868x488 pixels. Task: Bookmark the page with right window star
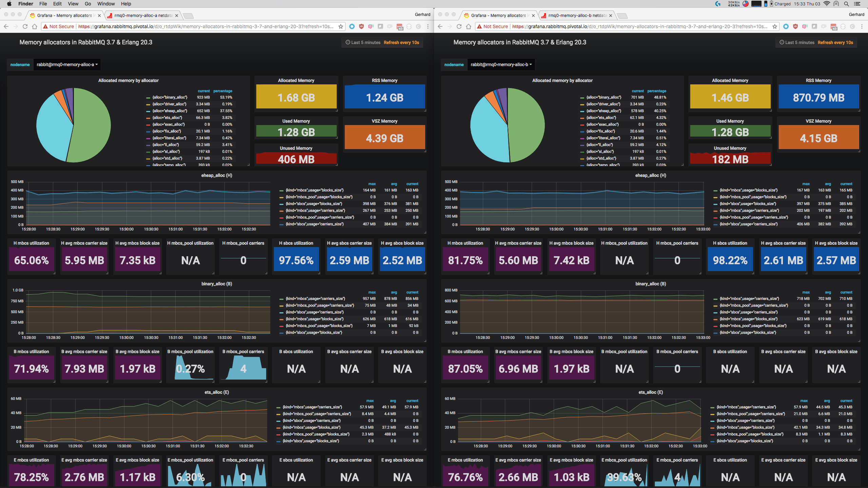coord(775,26)
